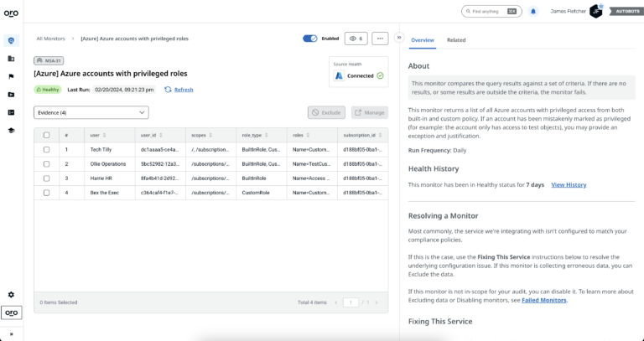The image size is (644, 341).
Task: Click the James Fletcher user name
Action: pos(568,12)
